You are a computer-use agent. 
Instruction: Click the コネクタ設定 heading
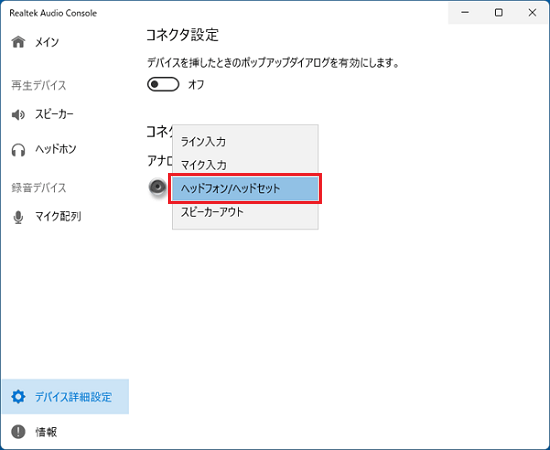tap(182, 35)
